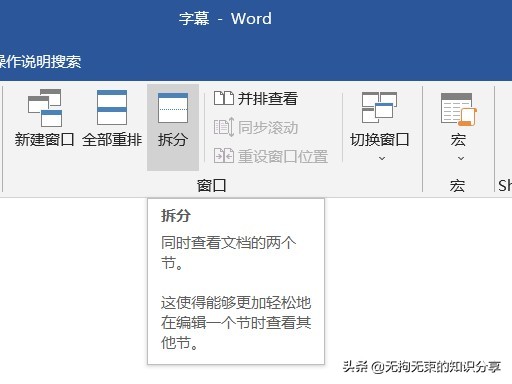Image resolution: width=512 pixels, height=384 pixels.
Task: Expand the 切换窗口 dropdown arrow
Action: pos(382,159)
